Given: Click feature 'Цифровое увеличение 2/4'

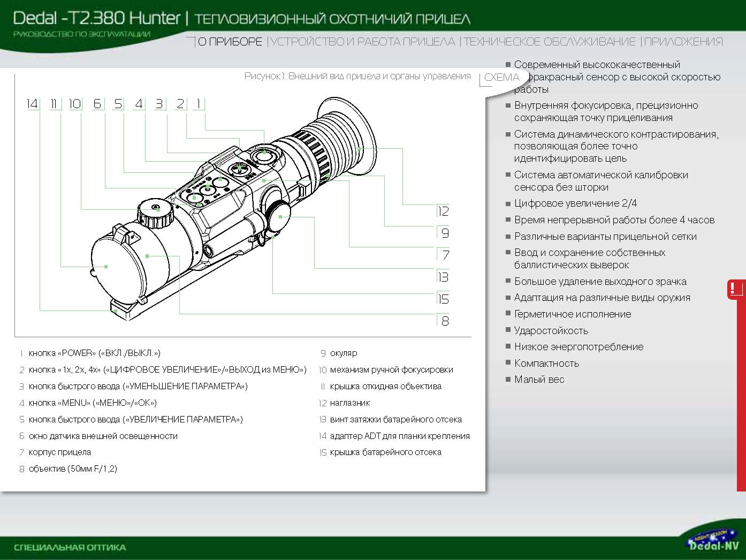Looking at the screenshot, I should (576, 203).
